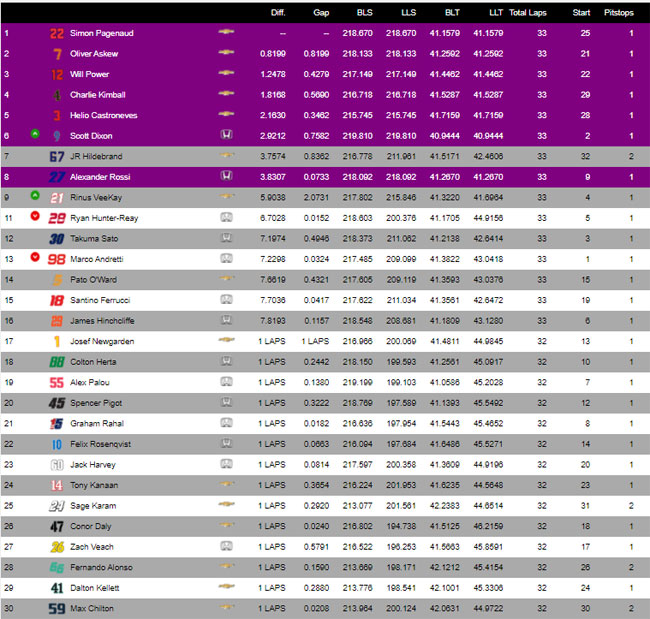Click the Honda logo in Alexander Rossi's row

coord(226,175)
